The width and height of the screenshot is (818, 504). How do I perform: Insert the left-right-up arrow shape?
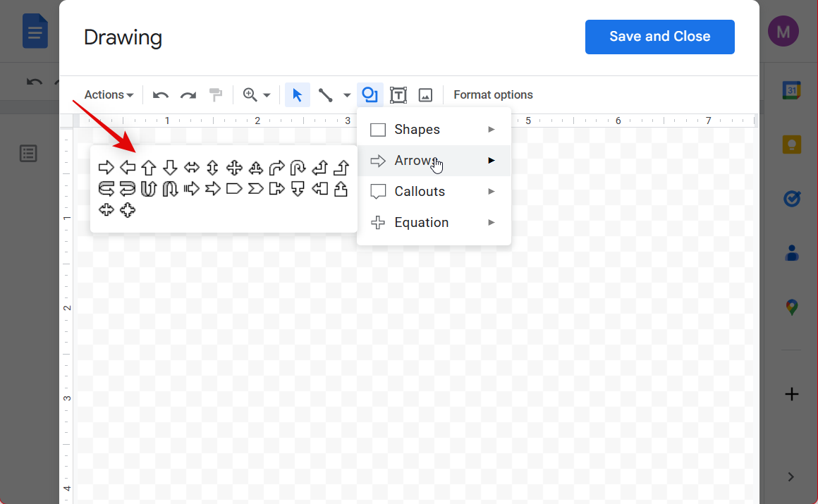pyautogui.click(x=255, y=168)
